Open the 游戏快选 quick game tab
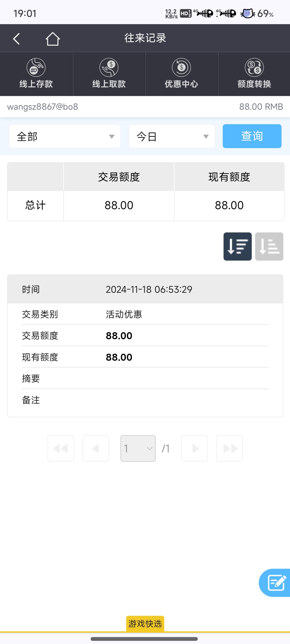 coord(145,624)
